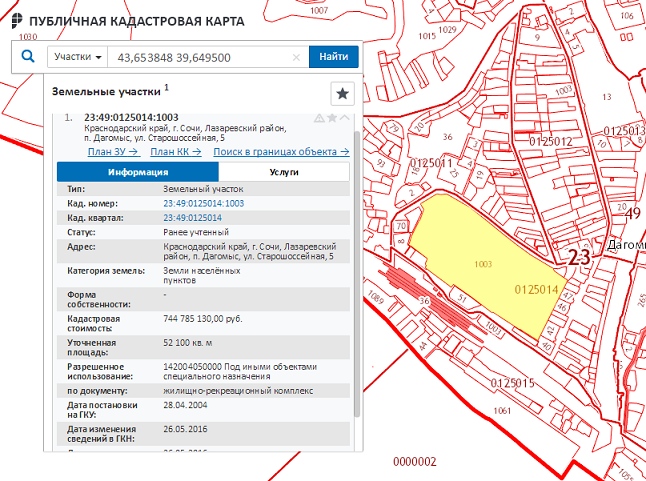
Task: Switch to the Услуги tab
Action: coord(283,172)
